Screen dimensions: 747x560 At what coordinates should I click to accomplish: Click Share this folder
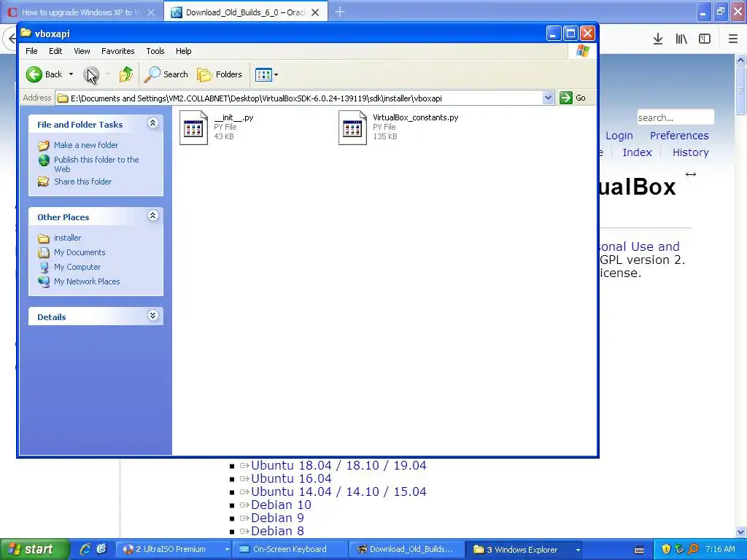(x=83, y=182)
